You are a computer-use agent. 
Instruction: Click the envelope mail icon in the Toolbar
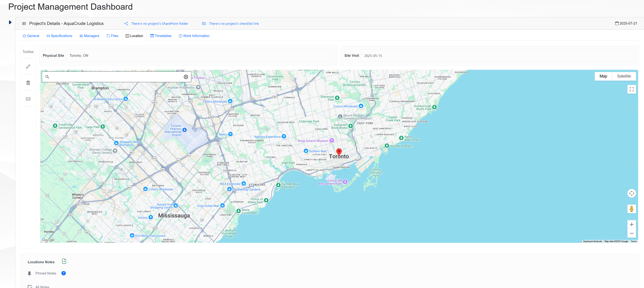click(28, 99)
